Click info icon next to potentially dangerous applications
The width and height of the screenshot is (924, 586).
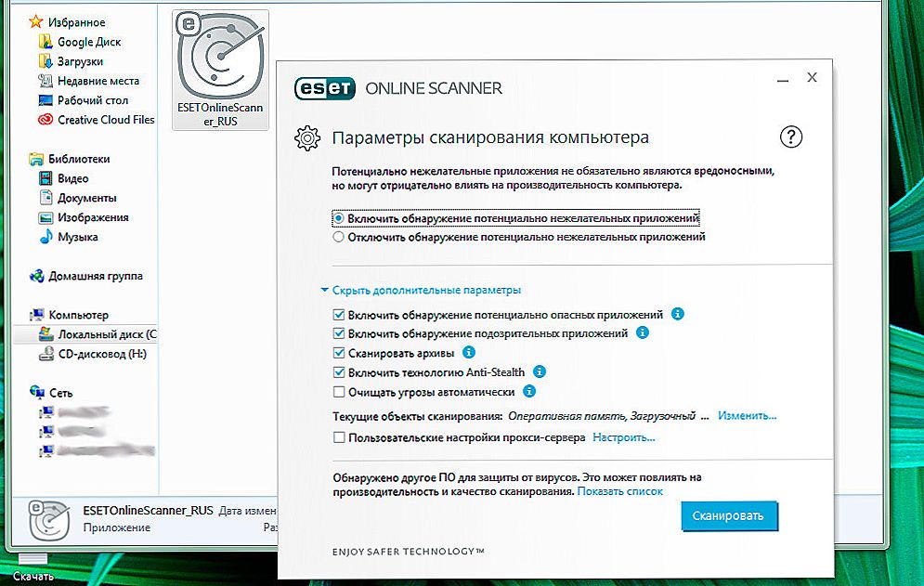pos(678,314)
